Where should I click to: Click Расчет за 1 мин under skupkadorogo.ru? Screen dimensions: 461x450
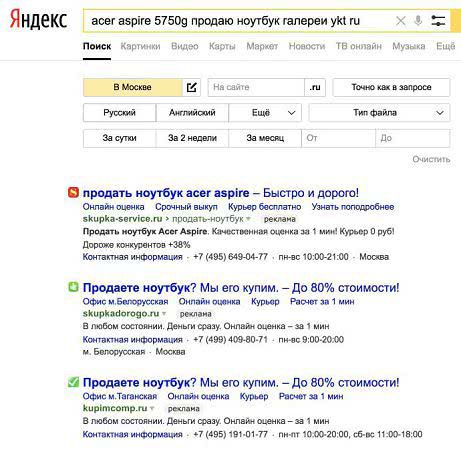tap(322, 301)
